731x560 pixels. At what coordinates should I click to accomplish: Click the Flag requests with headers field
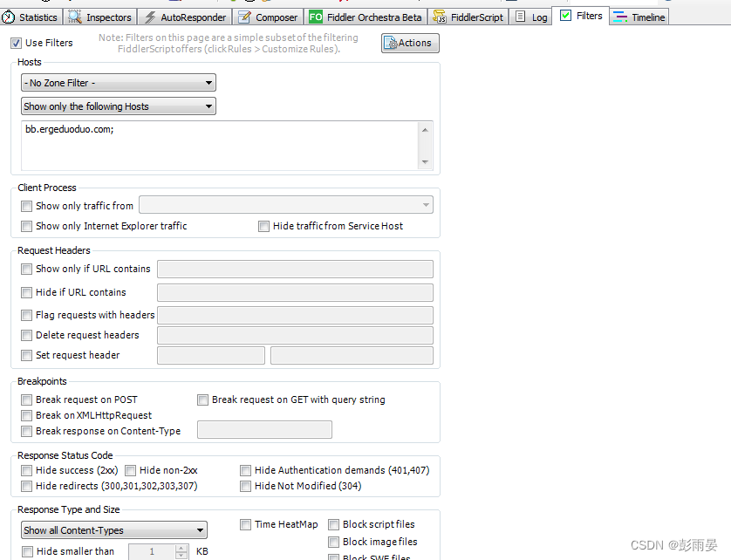coord(295,315)
